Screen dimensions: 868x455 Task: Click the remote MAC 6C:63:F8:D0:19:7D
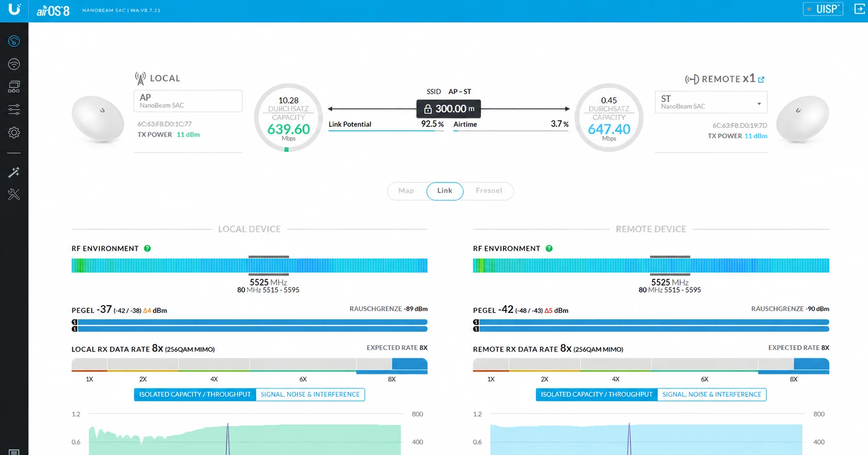(740, 126)
